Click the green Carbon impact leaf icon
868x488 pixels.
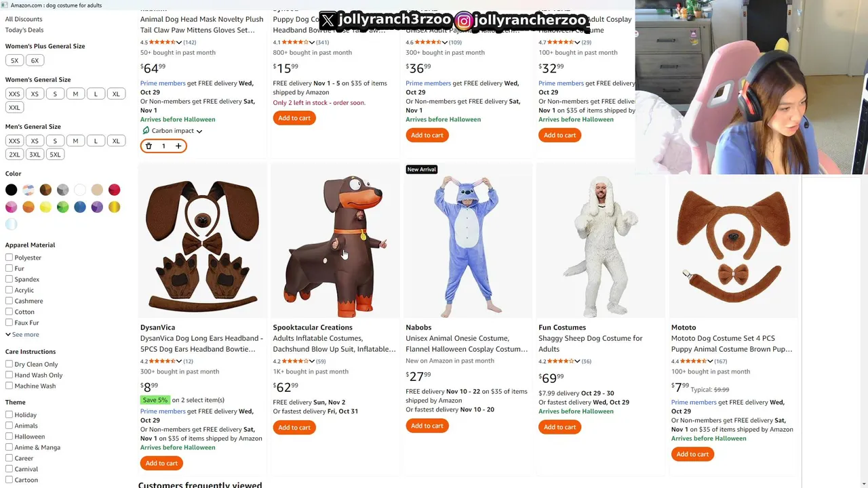[146, 131]
